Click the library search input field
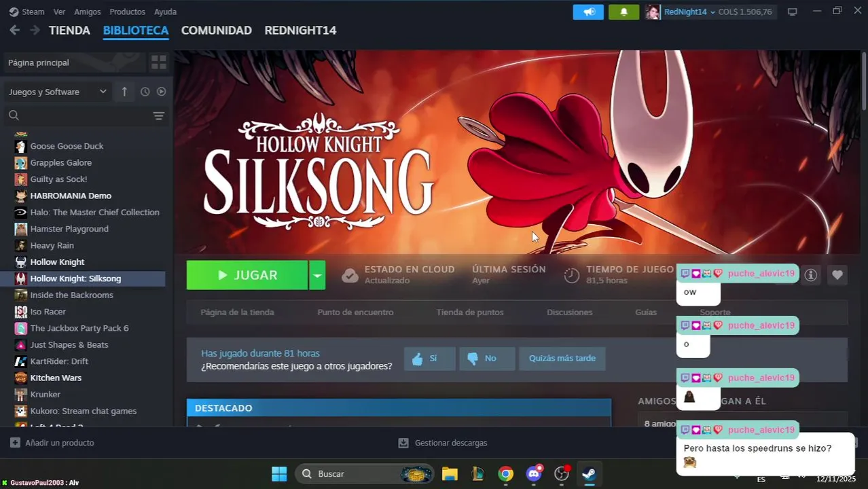Screen dimensions: 868x489 [x=85, y=116]
